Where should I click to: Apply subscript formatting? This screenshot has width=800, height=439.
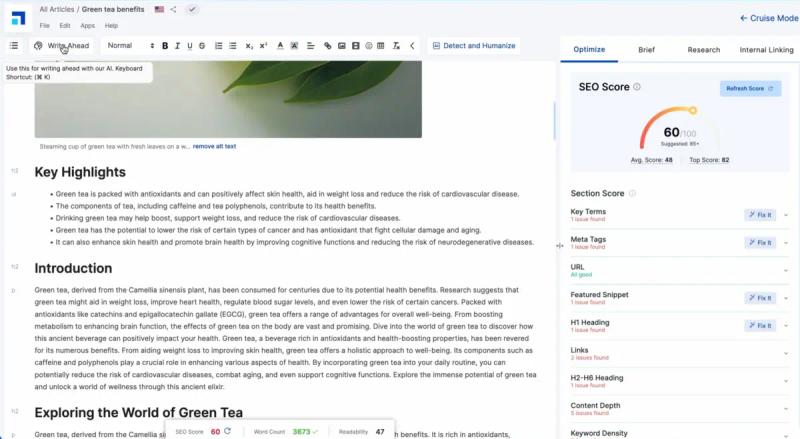249,45
